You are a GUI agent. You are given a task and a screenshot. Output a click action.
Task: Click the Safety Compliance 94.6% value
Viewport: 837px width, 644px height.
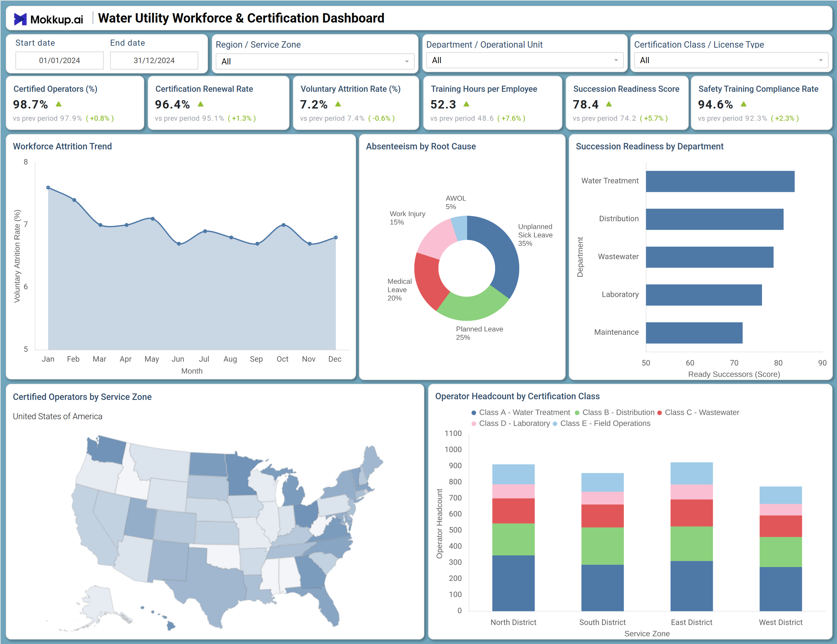pos(715,104)
